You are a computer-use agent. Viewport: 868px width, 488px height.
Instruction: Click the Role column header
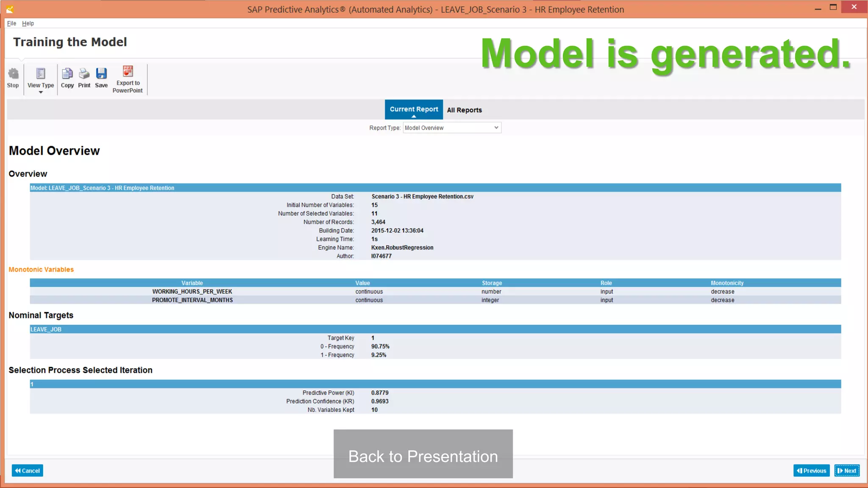pos(606,283)
